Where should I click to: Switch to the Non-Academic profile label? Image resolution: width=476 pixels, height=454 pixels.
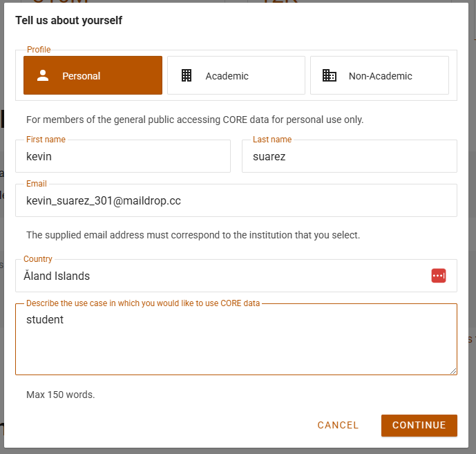click(x=380, y=76)
